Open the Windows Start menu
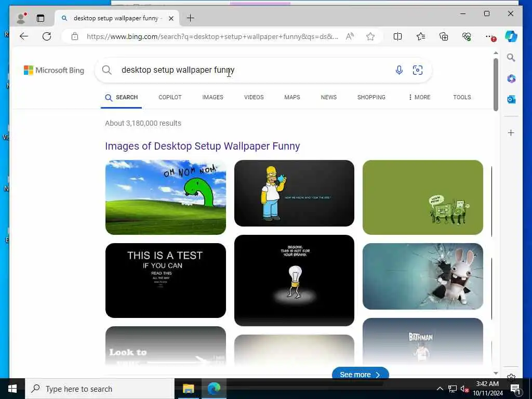 pyautogui.click(x=12, y=389)
